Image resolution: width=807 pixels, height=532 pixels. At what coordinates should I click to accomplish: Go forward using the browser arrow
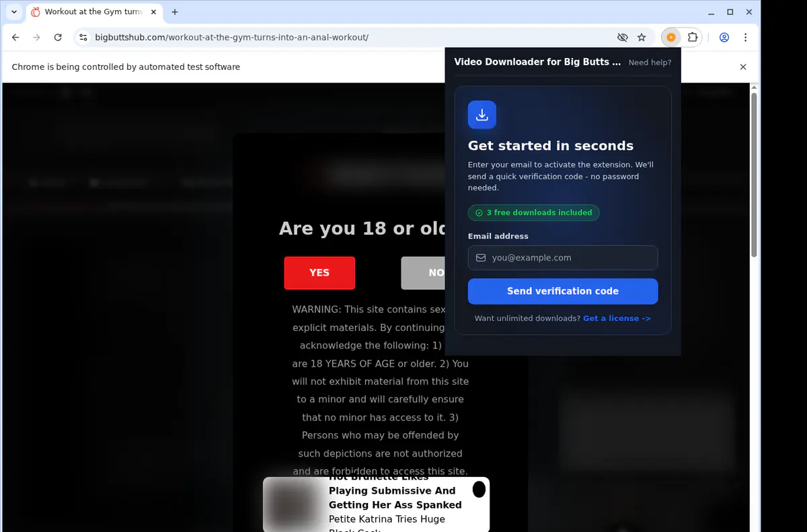36,38
